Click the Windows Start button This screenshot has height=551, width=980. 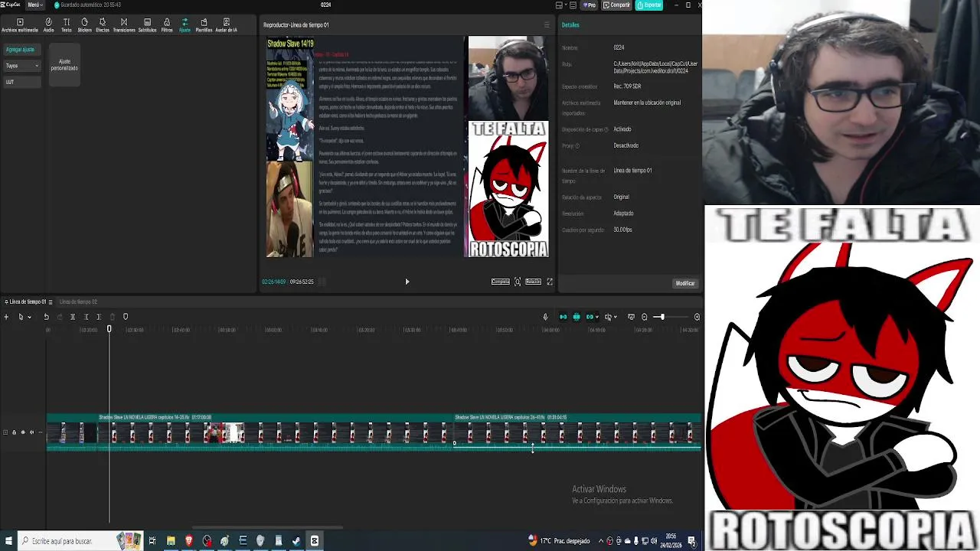click(8, 541)
